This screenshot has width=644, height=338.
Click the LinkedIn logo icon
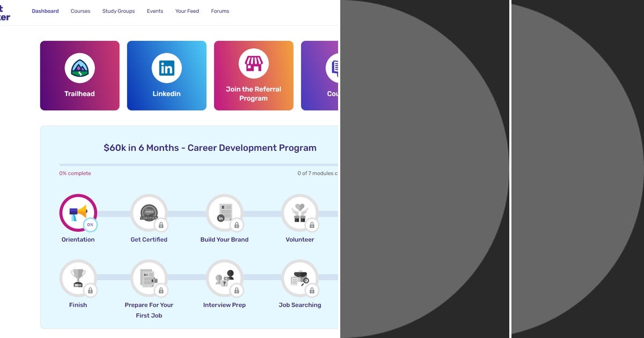[166, 68]
